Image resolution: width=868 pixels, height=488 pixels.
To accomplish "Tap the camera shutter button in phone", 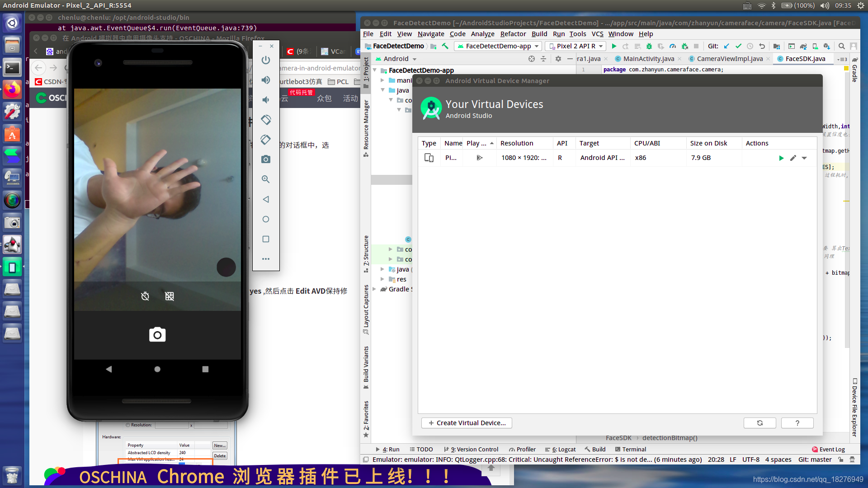I will [x=157, y=335].
